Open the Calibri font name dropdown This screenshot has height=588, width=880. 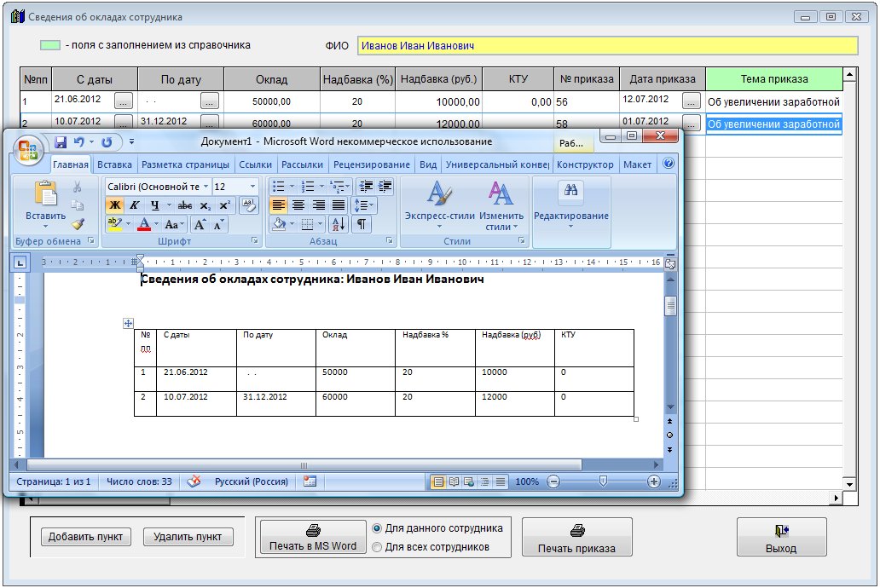click(205, 187)
